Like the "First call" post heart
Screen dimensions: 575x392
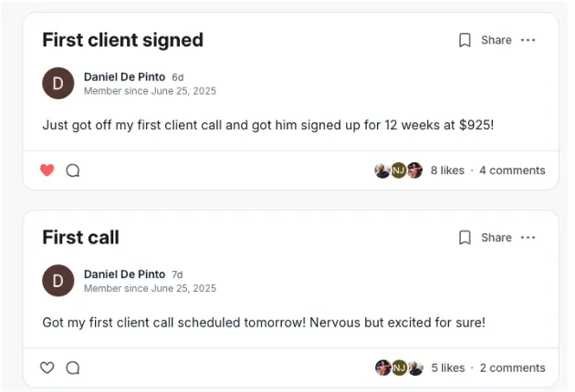click(x=47, y=367)
